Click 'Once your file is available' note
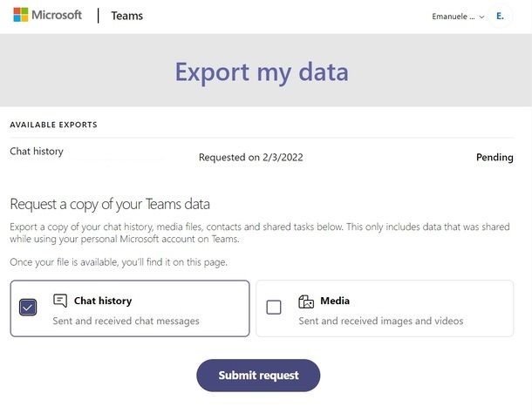The image size is (532, 413). pyautogui.click(x=119, y=262)
